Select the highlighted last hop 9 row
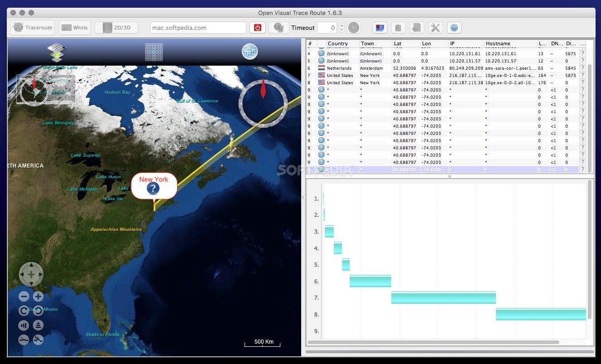601x364 pixels. pyautogui.click(x=447, y=169)
